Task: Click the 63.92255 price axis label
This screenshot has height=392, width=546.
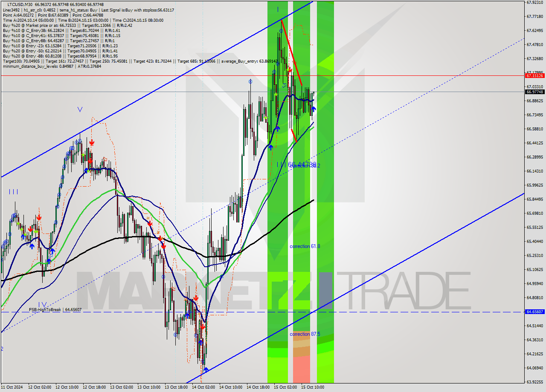Action: click(x=535, y=382)
